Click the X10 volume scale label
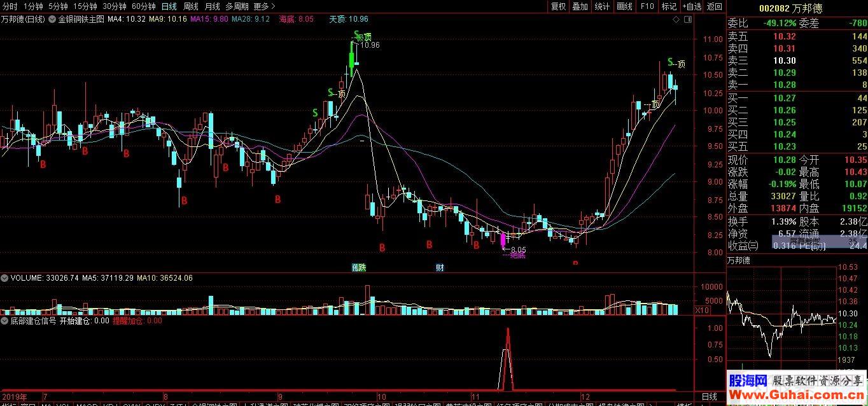The image size is (868, 406). coord(702,310)
